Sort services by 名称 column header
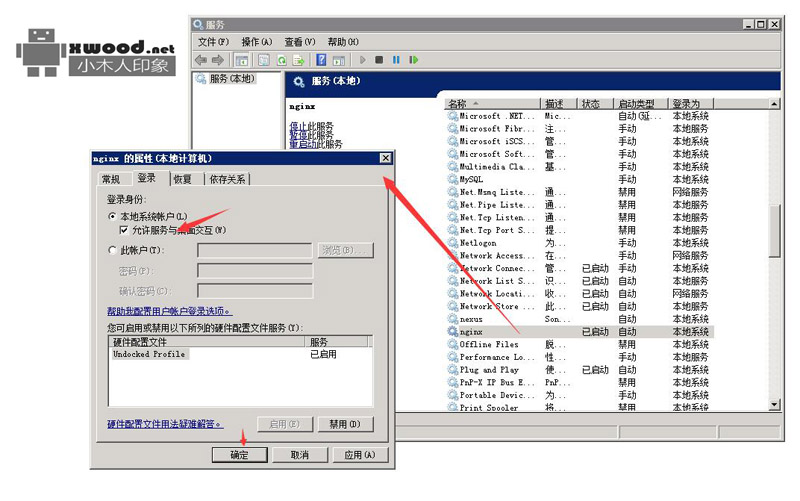 (x=492, y=104)
